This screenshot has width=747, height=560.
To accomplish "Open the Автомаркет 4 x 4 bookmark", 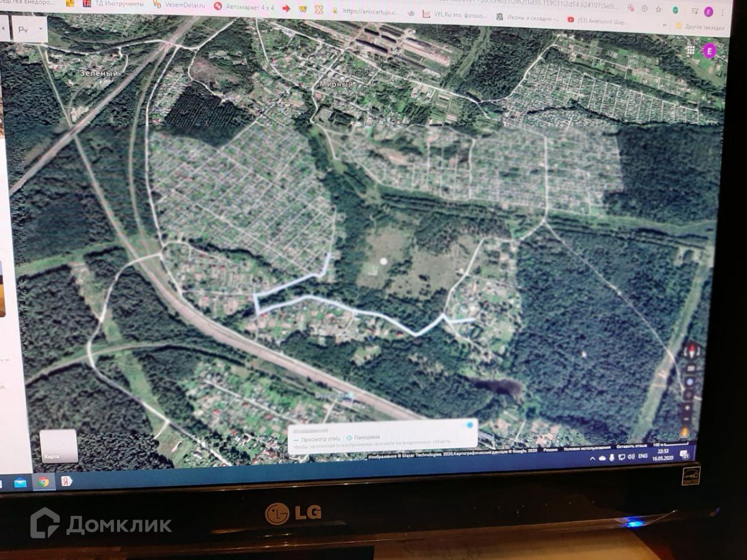I will pos(244,6).
